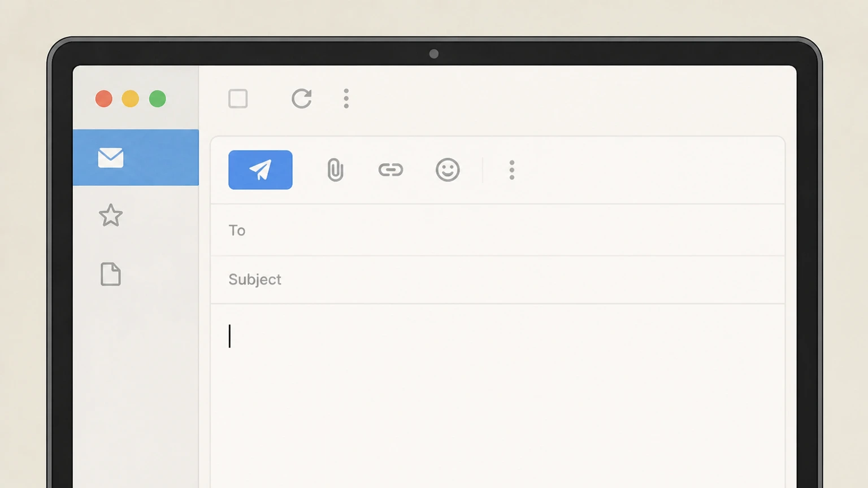Open compose toolbar more options menu
868x488 pixels.
512,170
